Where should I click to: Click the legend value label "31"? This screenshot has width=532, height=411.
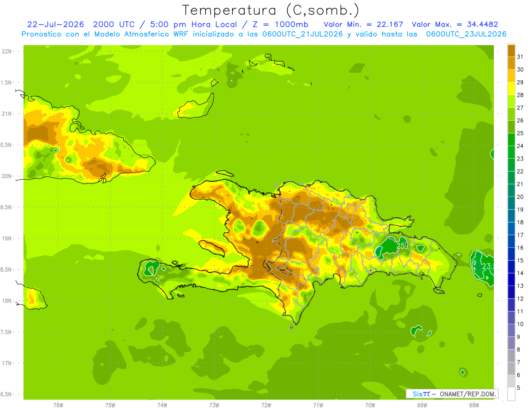pyautogui.click(x=520, y=57)
